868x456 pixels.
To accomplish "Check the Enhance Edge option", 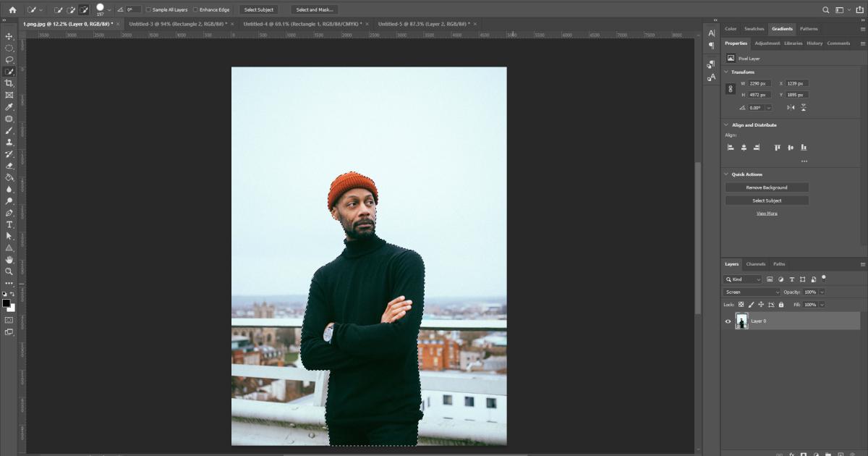I will (x=195, y=10).
